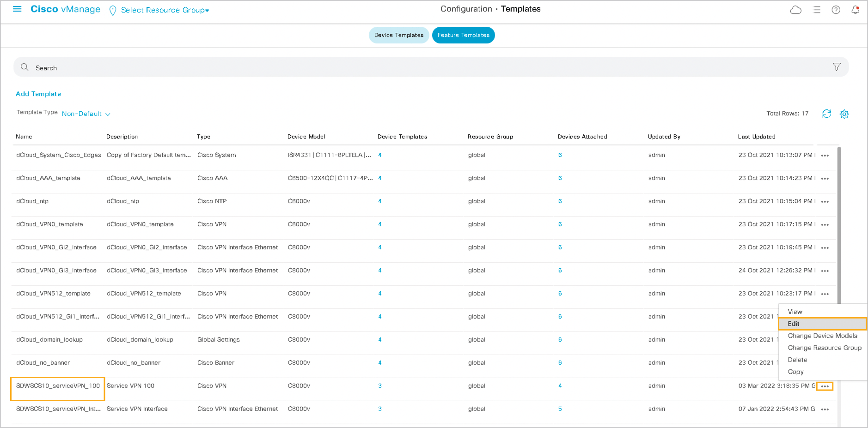This screenshot has width=868, height=428.
Task: Open more actions for dCloud_VPN0_Gi2_interface row
Action: coord(825,248)
